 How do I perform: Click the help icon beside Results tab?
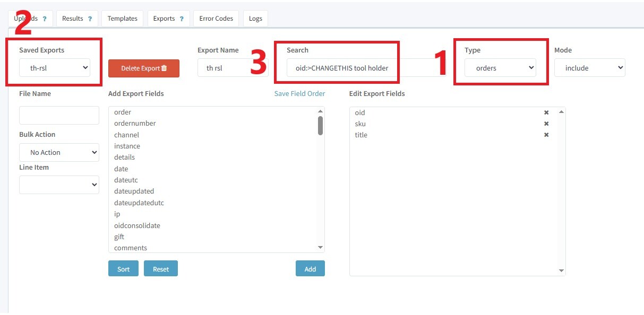[90, 19]
